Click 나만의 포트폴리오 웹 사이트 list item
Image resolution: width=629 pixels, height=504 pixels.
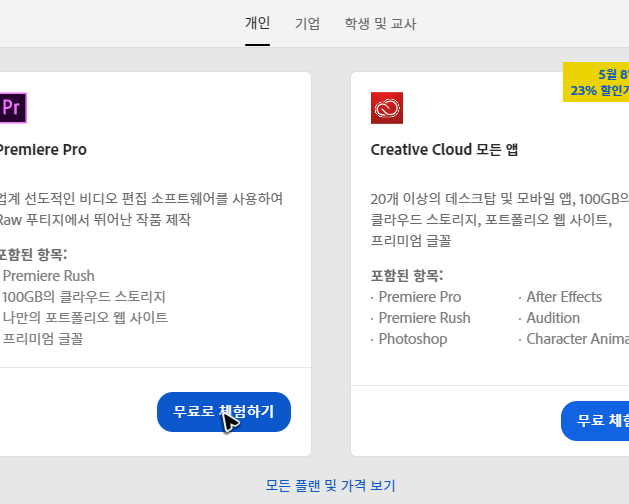[85, 318]
